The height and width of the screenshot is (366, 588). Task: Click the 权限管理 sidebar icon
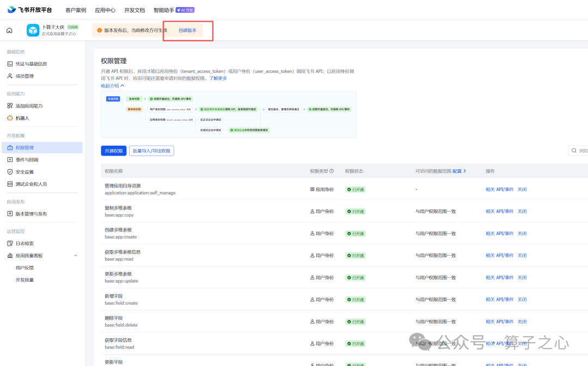(x=10, y=147)
